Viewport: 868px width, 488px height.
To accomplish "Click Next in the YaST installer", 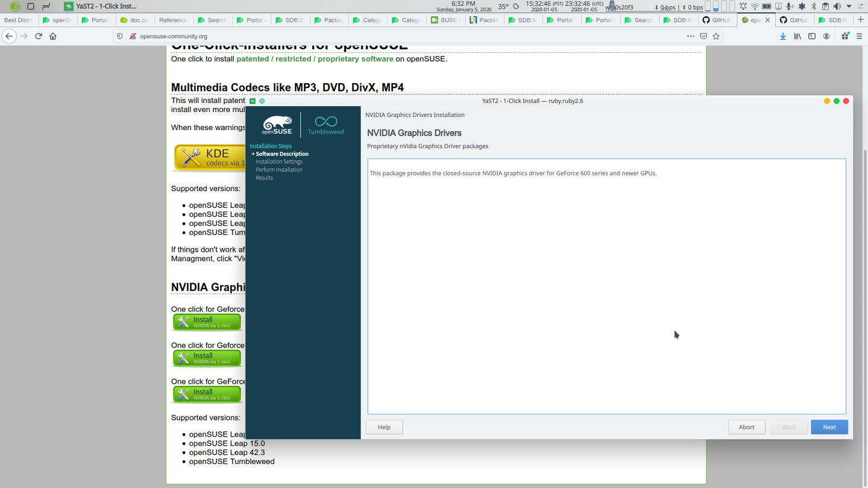I will 829,427.
